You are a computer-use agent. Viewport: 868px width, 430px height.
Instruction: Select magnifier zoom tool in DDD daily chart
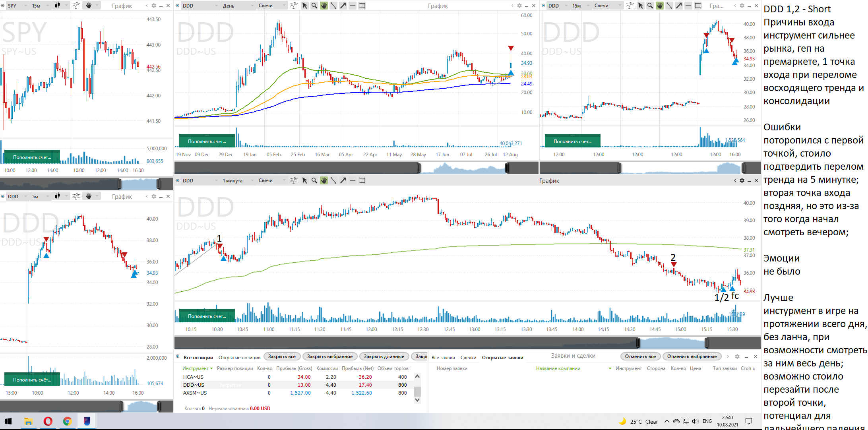coord(314,6)
